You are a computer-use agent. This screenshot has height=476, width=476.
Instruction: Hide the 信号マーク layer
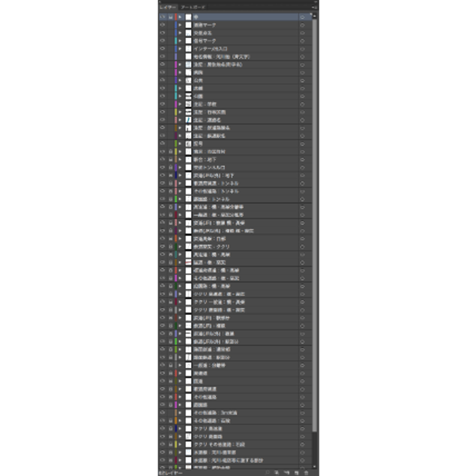pos(162,41)
